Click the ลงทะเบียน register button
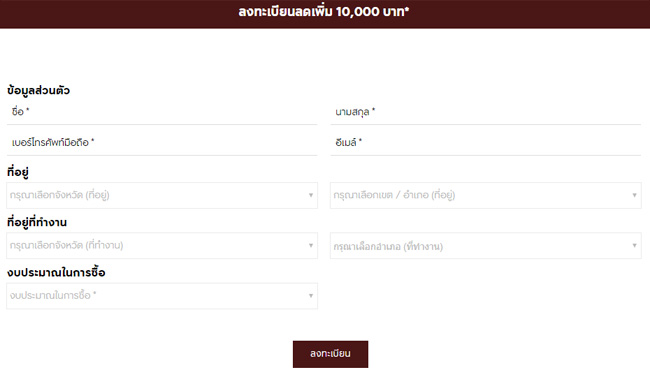This screenshot has height=370, width=650. (x=330, y=354)
